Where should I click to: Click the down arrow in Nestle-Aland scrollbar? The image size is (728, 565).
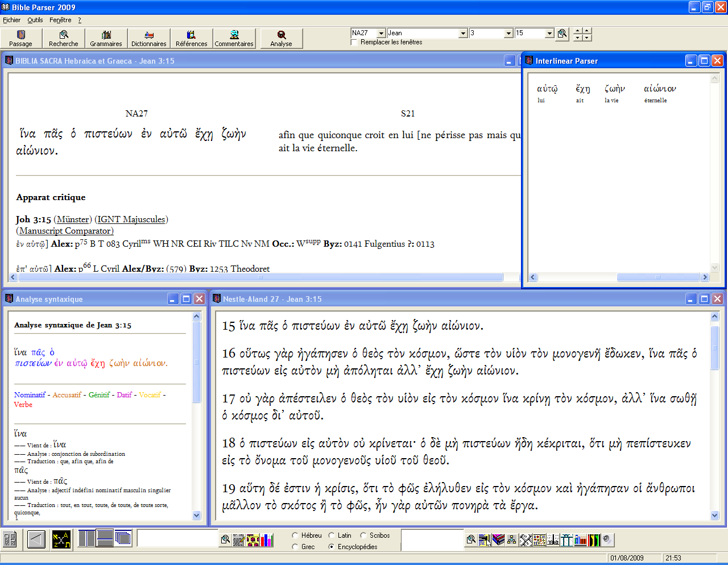pyautogui.click(x=715, y=516)
